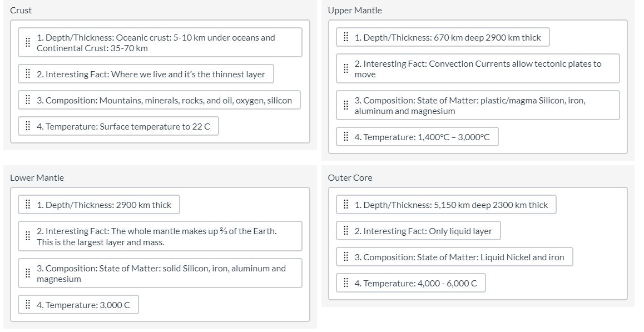
Task: Click drag handle of 'Only liquid layer' item
Action: pos(346,231)
